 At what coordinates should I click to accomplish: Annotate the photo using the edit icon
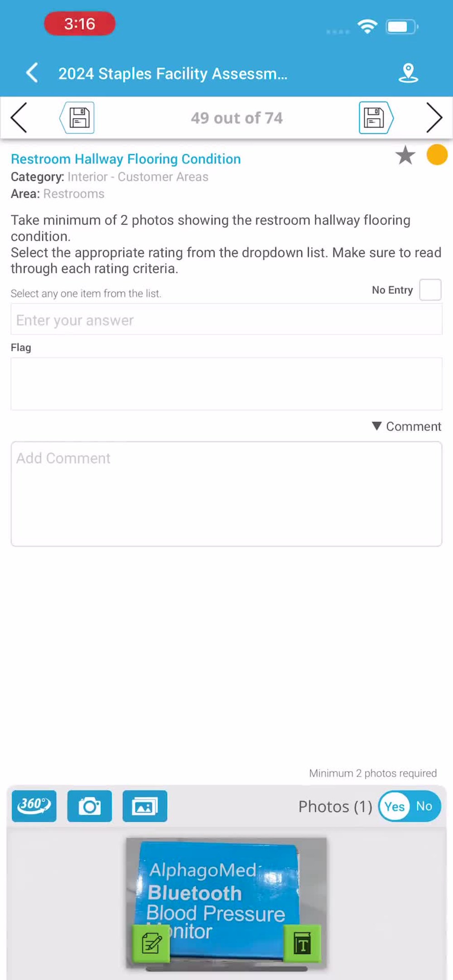tap(151, 943)
